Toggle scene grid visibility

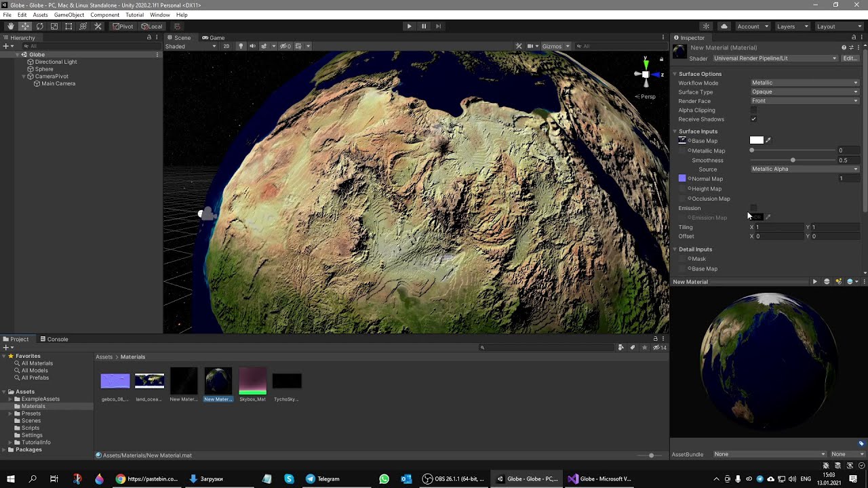pos(298,46)
